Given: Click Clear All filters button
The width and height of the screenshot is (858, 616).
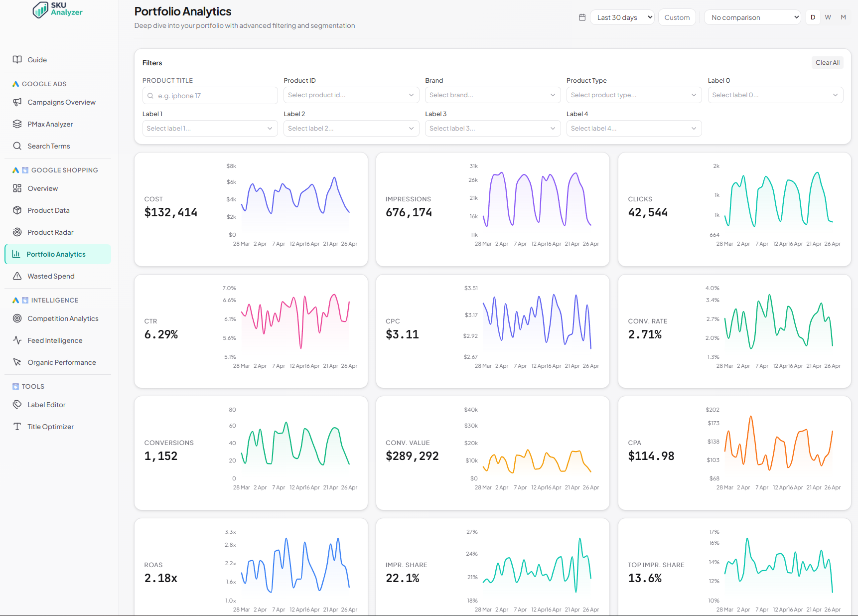Looking at the screenshot, I should click(x=828, y=63).
